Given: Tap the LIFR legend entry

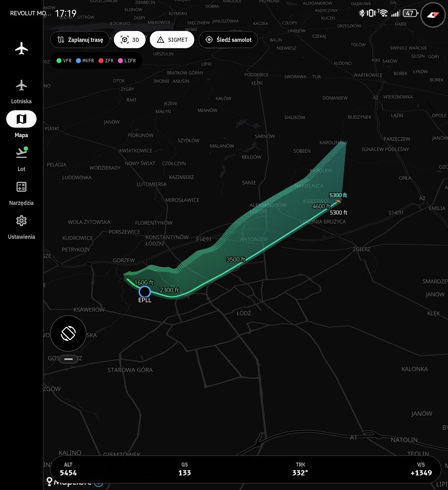Looking at the screenshot, I should [127, 61].
